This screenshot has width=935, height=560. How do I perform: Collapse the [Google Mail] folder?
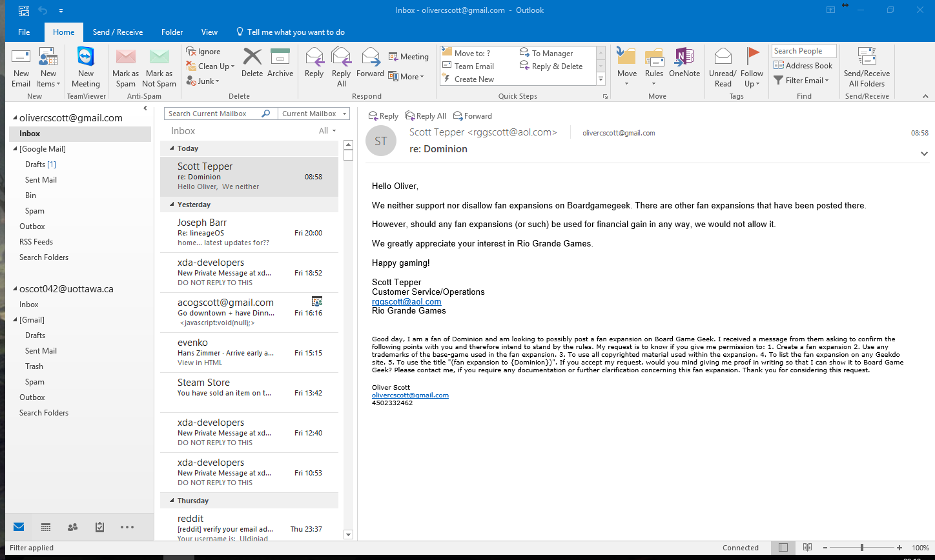click(x=15, y=150)
